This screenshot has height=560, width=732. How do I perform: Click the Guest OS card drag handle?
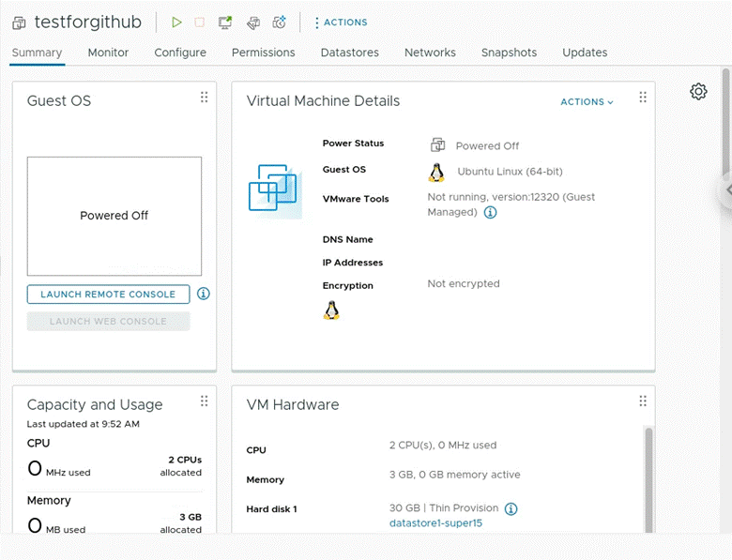click(x=204, y=97)
